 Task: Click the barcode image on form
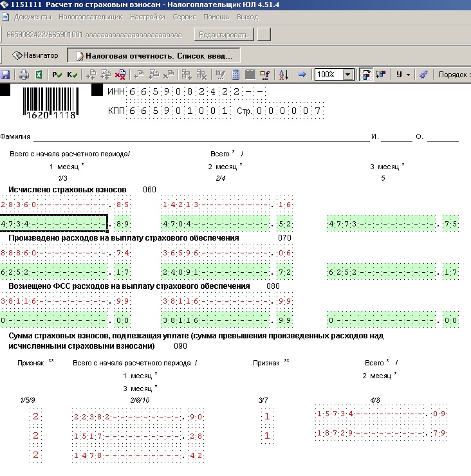pyautogui.click(x=50, y=102)
